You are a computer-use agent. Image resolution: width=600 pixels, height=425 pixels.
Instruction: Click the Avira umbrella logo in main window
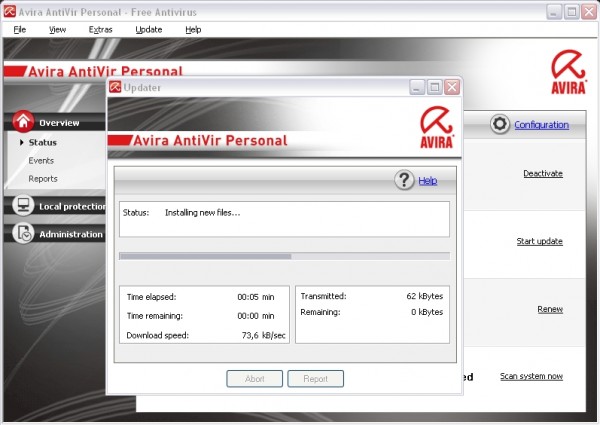click(569, 72)
